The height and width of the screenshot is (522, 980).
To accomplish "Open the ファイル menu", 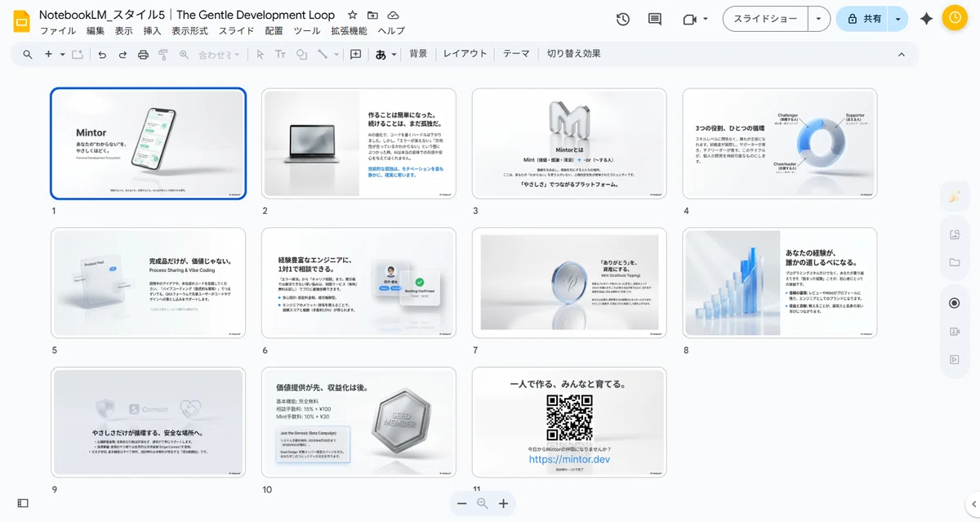I will click(x=58, y=31).
